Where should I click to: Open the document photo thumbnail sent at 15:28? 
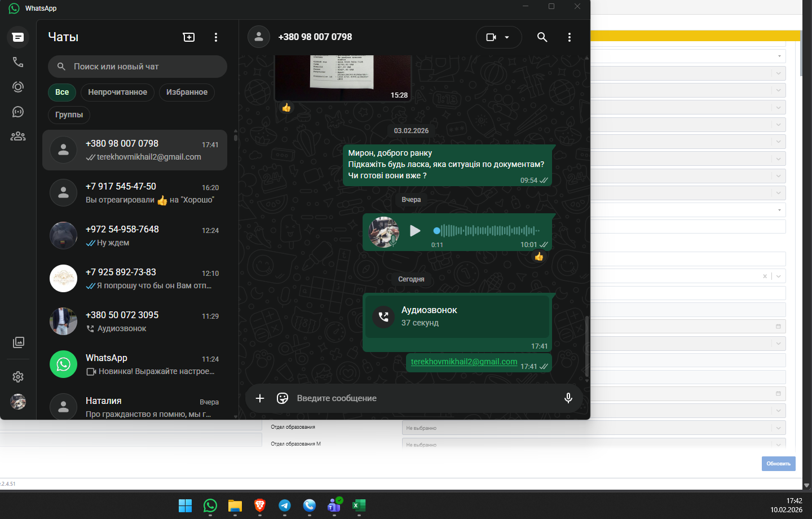342,78
